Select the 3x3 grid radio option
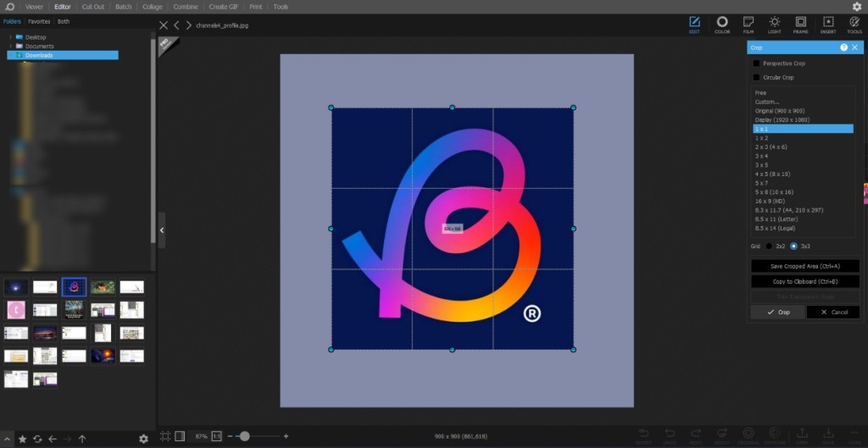Screen dimensions: 868x448 (793, 246)
